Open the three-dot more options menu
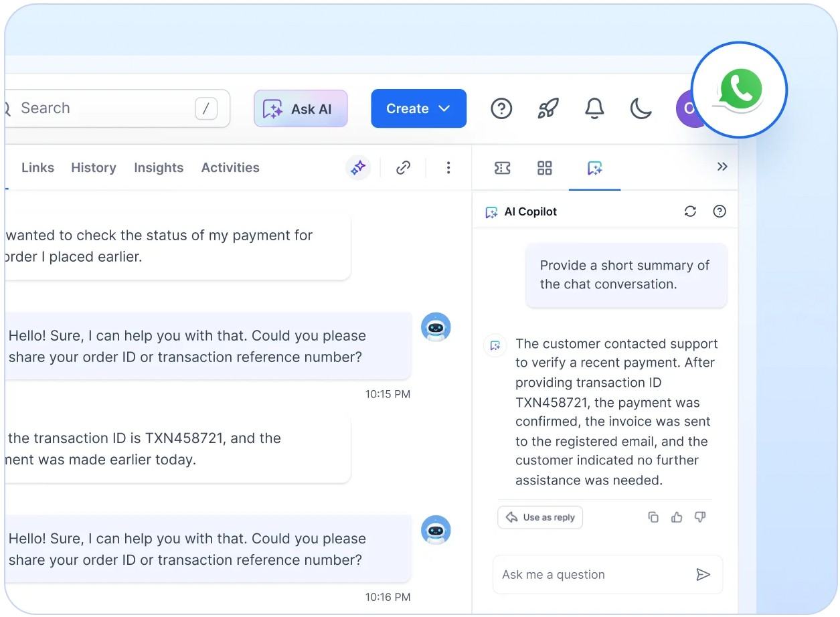This screenshot has height=617, width=840. (x=448, y=167)
